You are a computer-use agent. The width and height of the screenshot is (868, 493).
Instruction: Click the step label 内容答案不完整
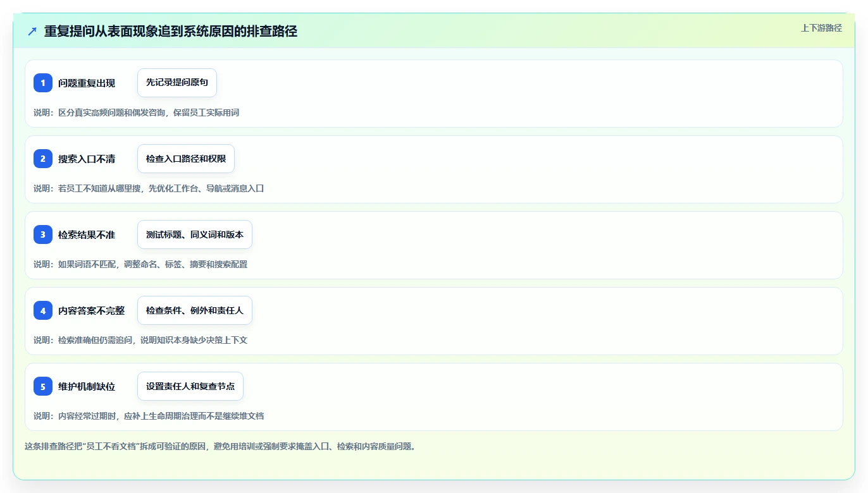[91, 310]
